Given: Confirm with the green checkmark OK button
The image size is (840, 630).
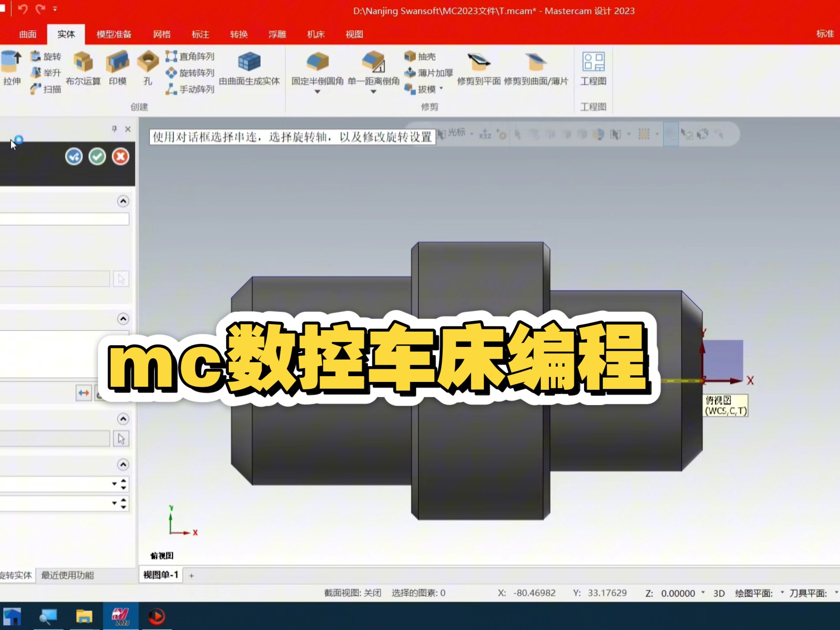Looking at the screenshot, I should click(x=97, y=156).
